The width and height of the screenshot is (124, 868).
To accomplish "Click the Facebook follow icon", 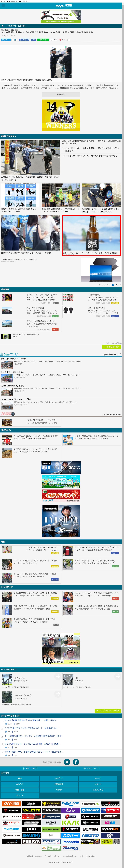I will coord(76,762).
